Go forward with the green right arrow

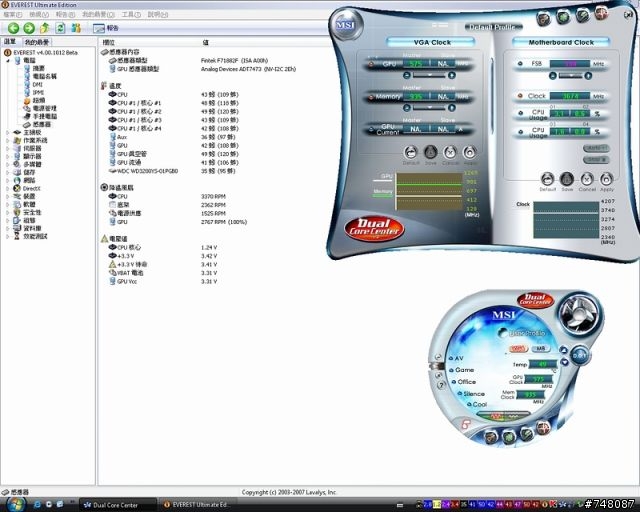click(29, 28)
